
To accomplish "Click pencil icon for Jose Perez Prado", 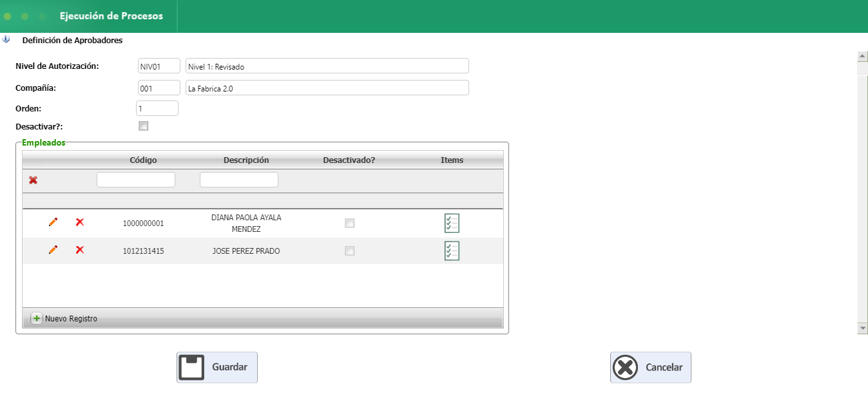I will pyautogui.click(x=53, y=250).
